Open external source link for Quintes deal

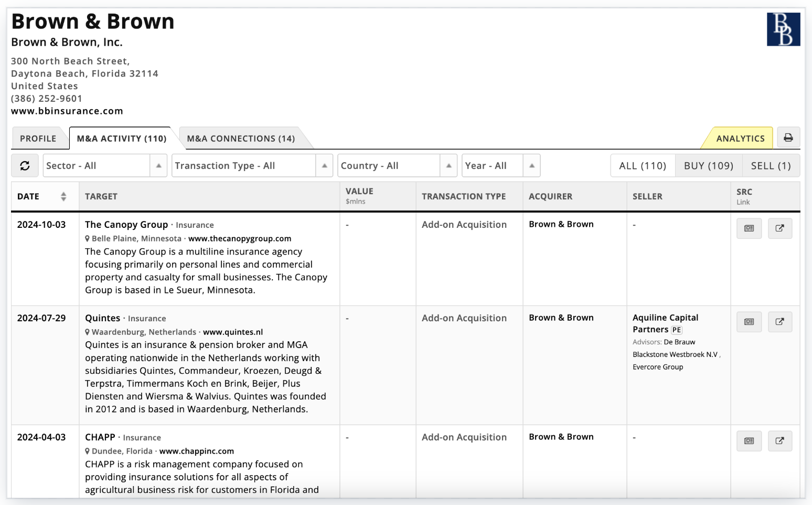(780, 322)
